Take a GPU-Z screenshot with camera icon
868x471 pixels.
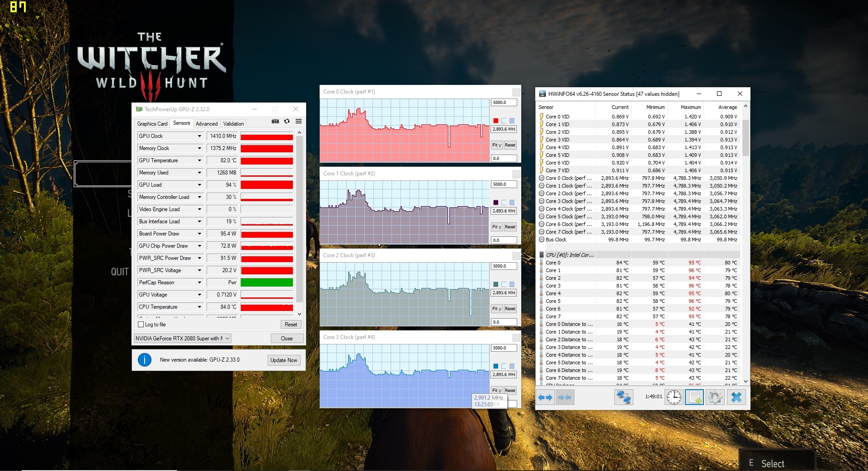coord(275,122)
